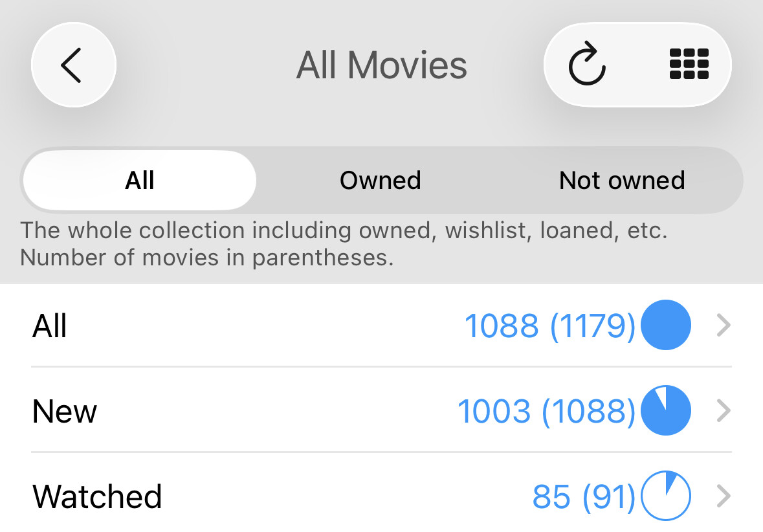Open the Watched list row label
763x532 pixels.
[x=97, y=496]
